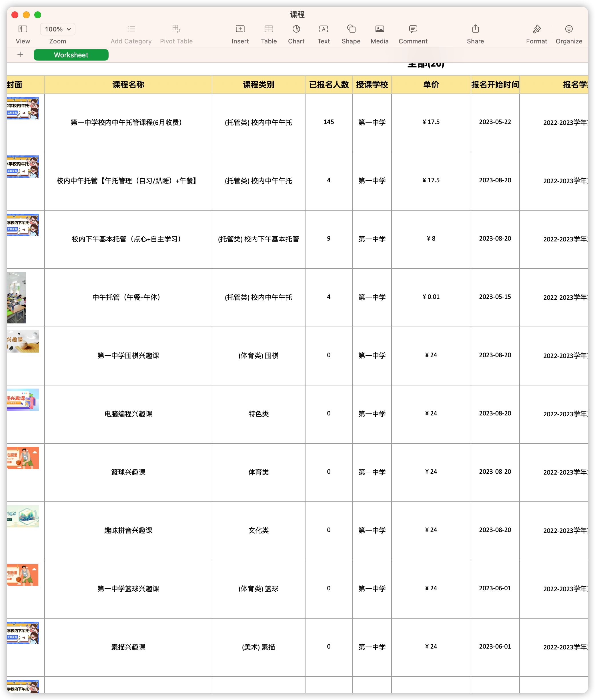This screenshot has width=595, height=700.
Task: Select category cell 特色类
Action: click(x=258, y=414)
